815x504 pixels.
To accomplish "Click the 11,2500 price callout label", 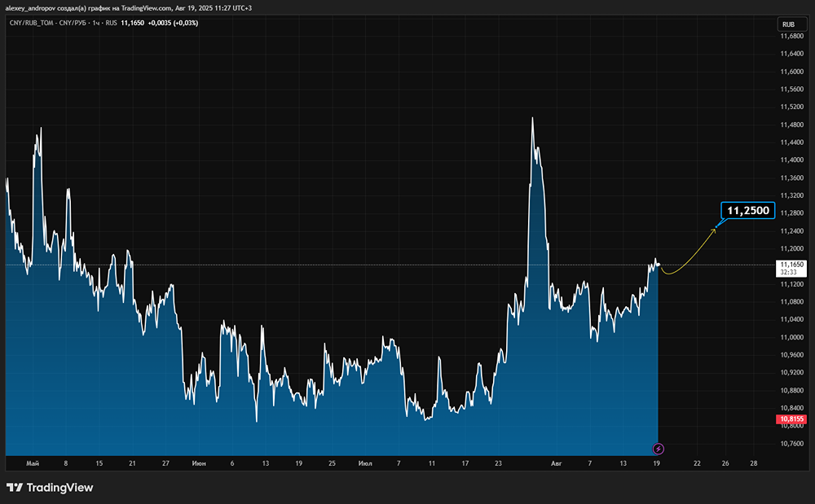I will pos(747,210).
